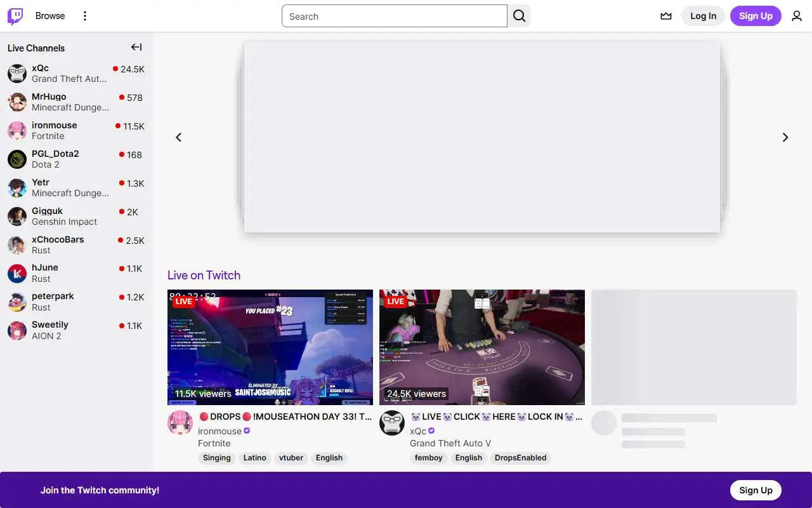This screenshot has height=508, width=812.
Task: Open the DROPS MOUSEATHON DAY 33 stream title
Action: [x=285, y=417]
